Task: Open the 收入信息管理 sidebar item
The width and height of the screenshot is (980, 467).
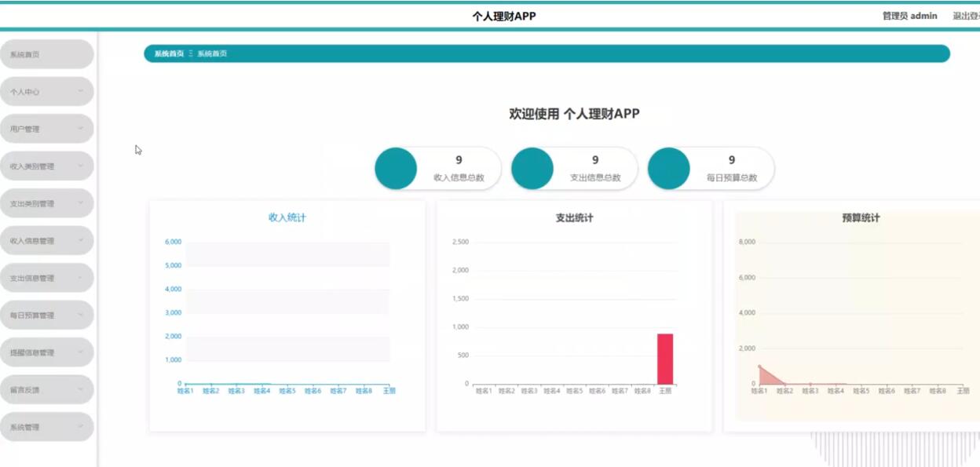Action: [x=48, y=240]
